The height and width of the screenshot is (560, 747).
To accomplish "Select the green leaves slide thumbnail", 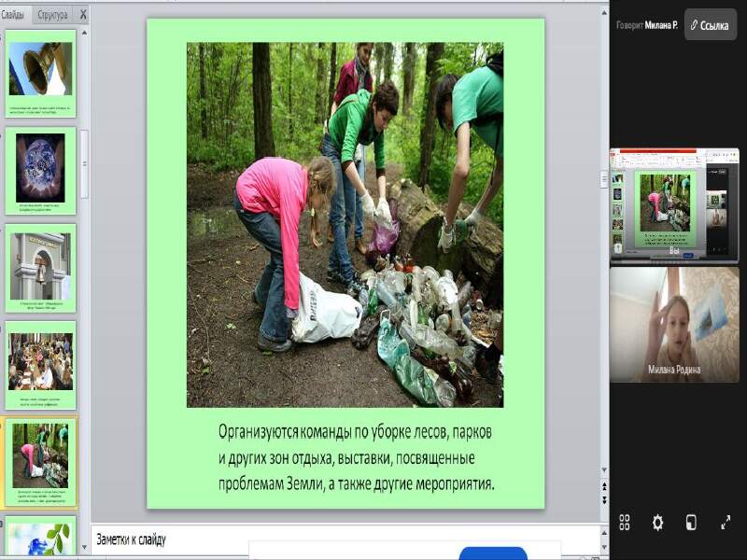I will [x=40, y=536].
